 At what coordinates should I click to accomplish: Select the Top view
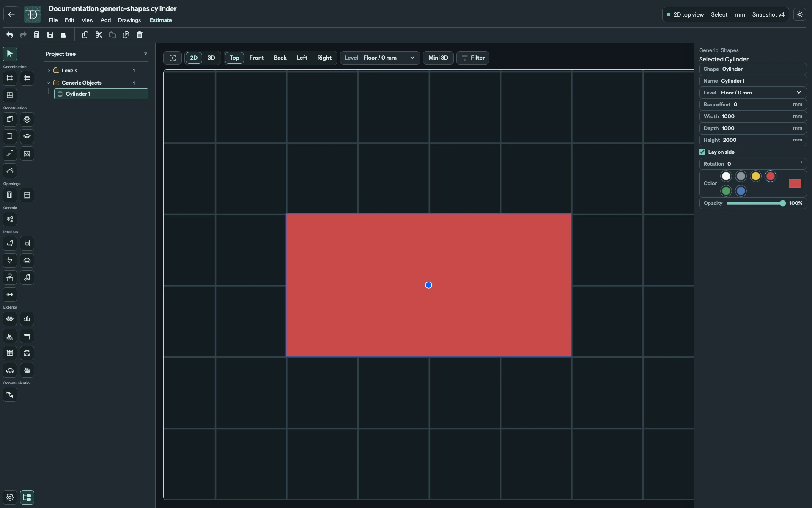234,58
